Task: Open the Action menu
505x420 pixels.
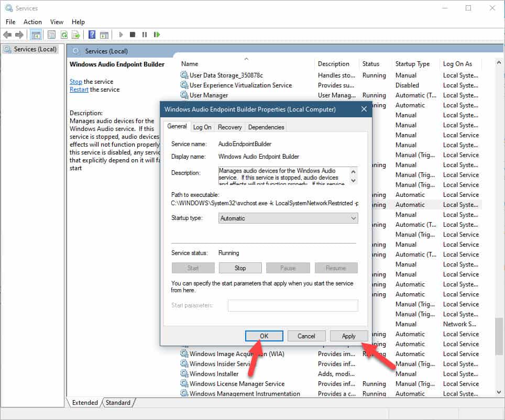Action: point(32,22)
